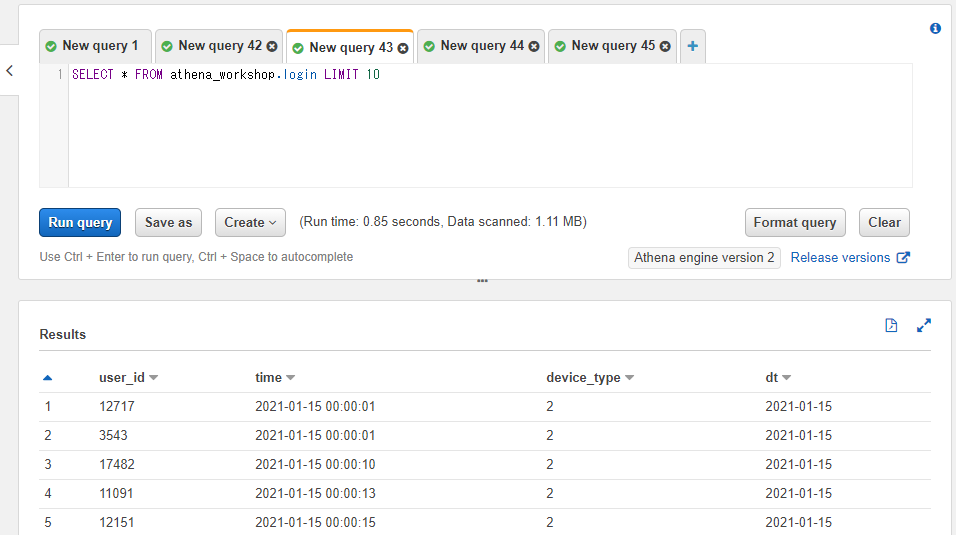
Task: Close the New query 42 tab
Action: [272, 46]
